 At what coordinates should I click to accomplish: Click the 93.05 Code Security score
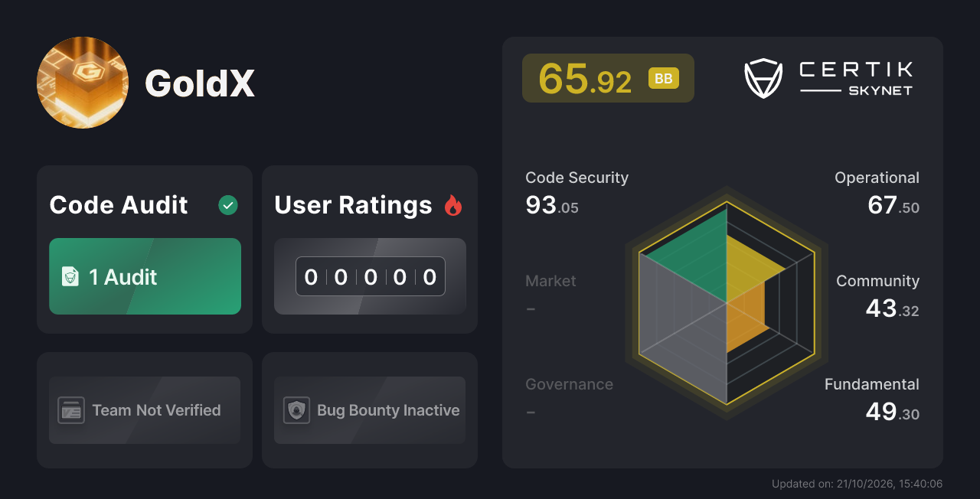552,205
